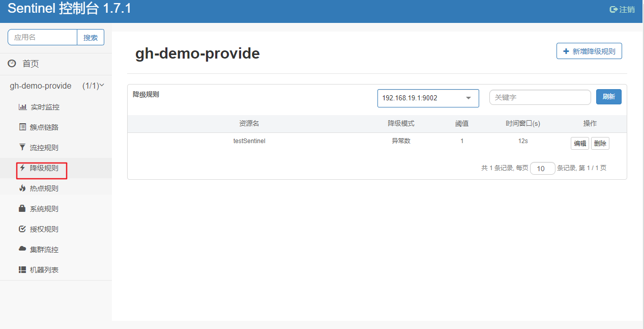Go to 系统规则 page
Image resolution: width=644 pixels, height=329 pixels.
[x=44, y=208]
